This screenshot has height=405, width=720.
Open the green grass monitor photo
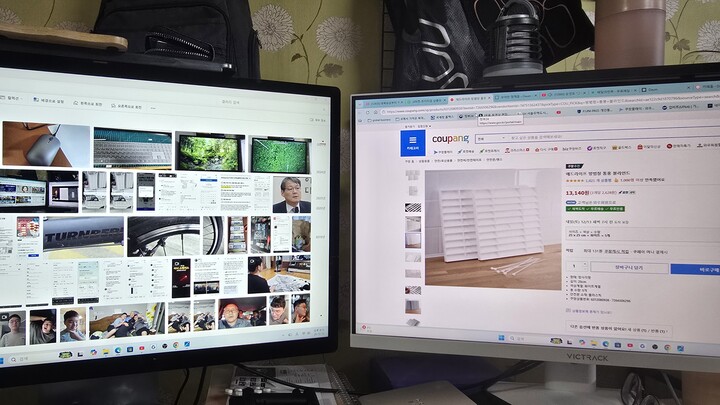click(280, 155)
